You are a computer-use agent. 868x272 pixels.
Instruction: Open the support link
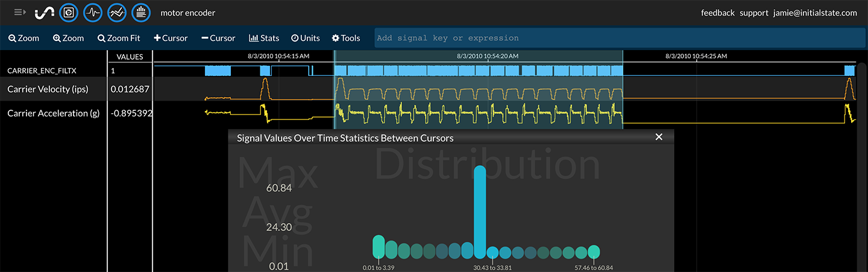(x=753, y=13)
